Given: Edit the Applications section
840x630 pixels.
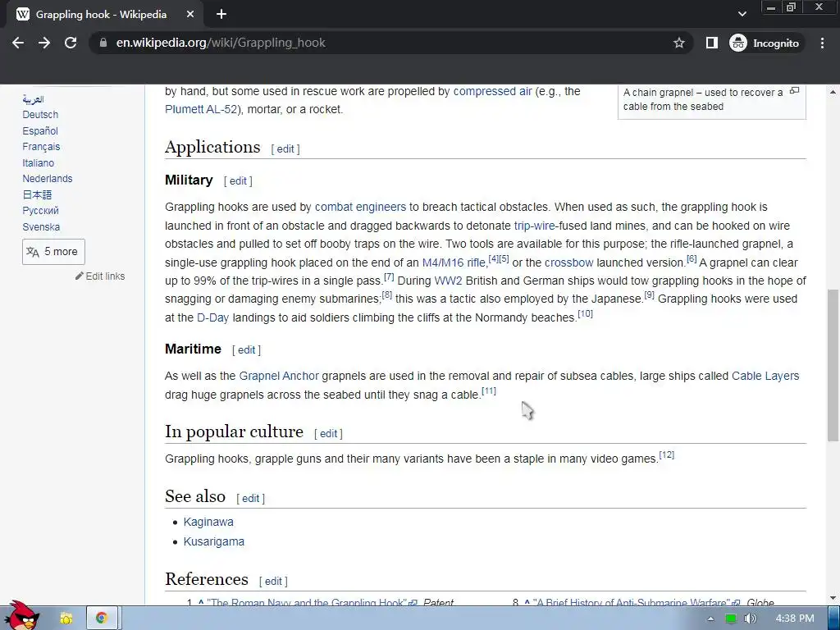Looking at the screenshot, I should pyautogui.click(x=285, y=149).
